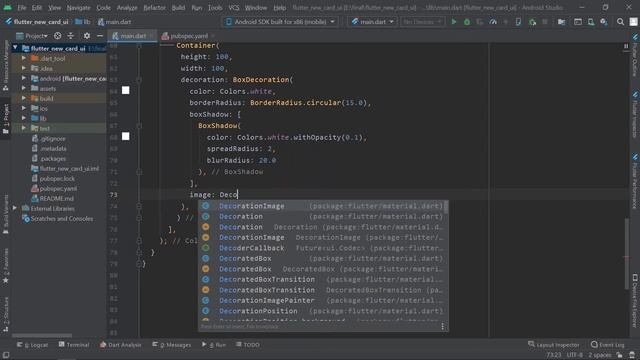Open the TODO tool window
This screenshot has width=640, height=360.
pos(247,344)
